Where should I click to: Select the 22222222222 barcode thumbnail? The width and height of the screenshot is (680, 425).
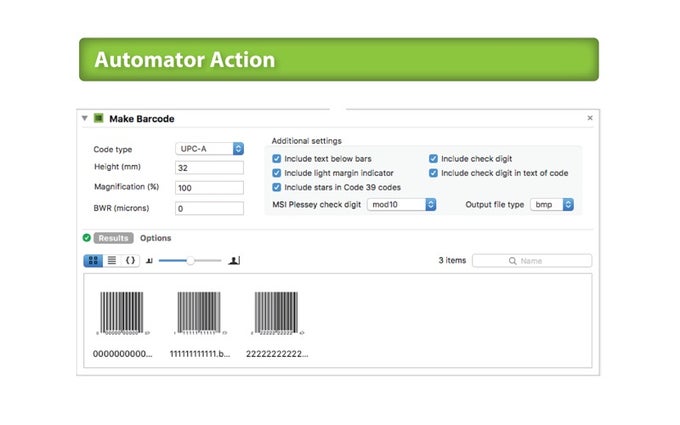277,313
